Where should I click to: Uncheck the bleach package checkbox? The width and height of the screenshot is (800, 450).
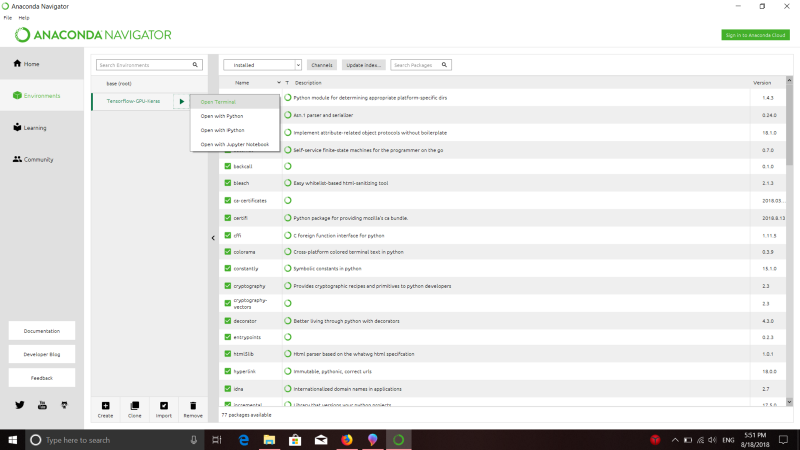(228, 183)
